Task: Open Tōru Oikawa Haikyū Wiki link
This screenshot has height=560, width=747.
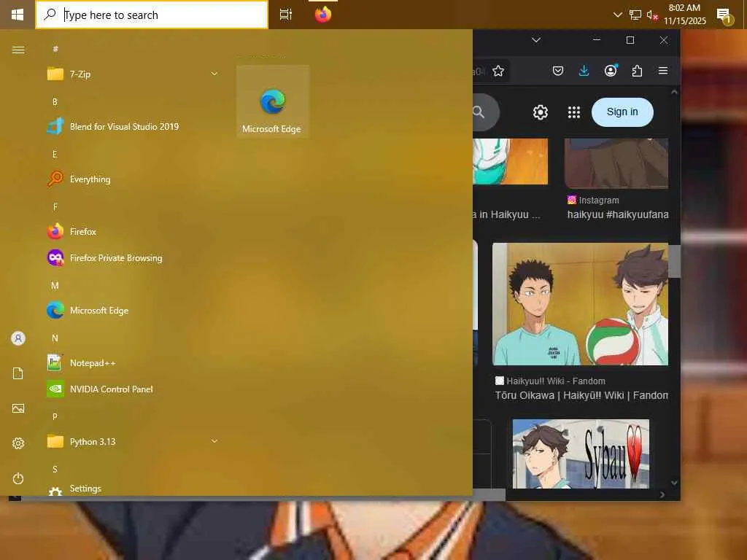Action: 581,395
